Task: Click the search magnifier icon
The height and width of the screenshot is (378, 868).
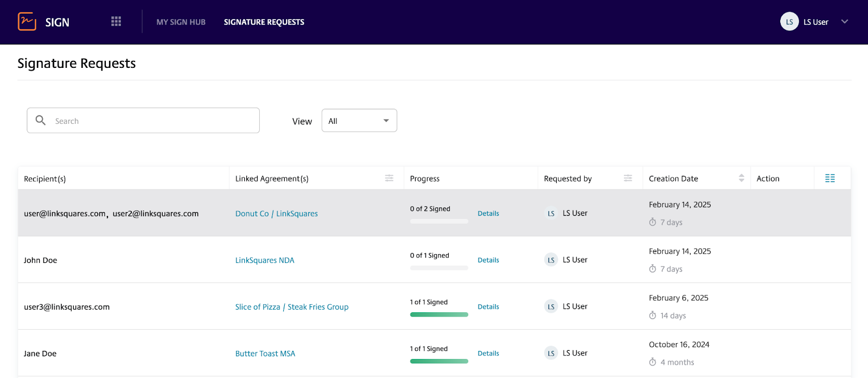Action: [x=41, y=120]
